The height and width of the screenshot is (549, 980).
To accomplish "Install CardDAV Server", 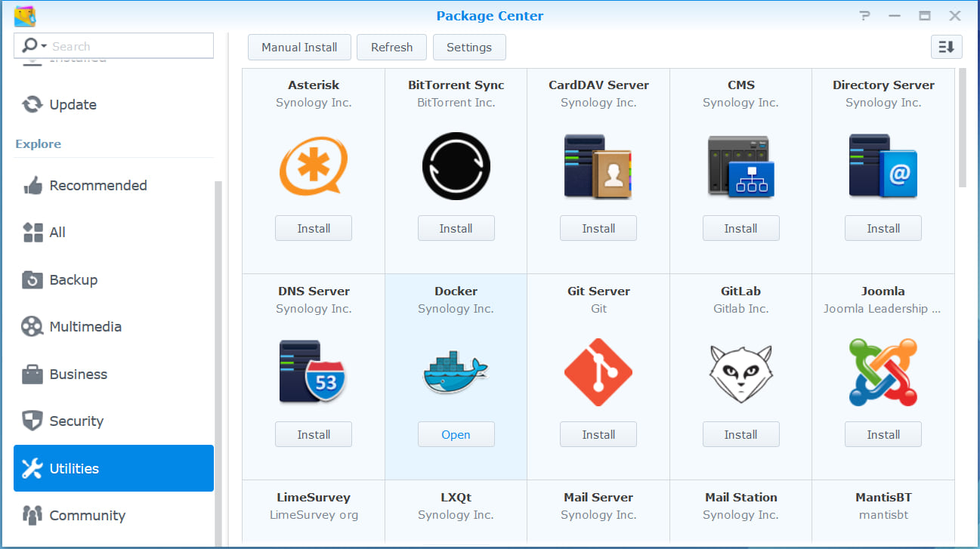I will [598, 228].
